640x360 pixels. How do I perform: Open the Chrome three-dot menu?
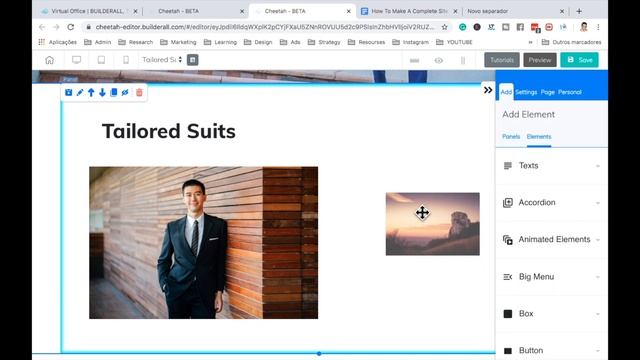[598, 27]
